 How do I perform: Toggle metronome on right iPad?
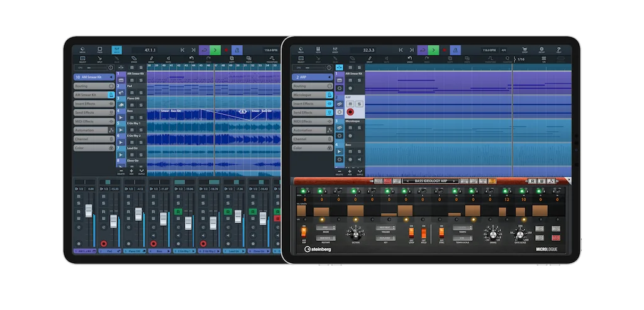click(455, 50)
